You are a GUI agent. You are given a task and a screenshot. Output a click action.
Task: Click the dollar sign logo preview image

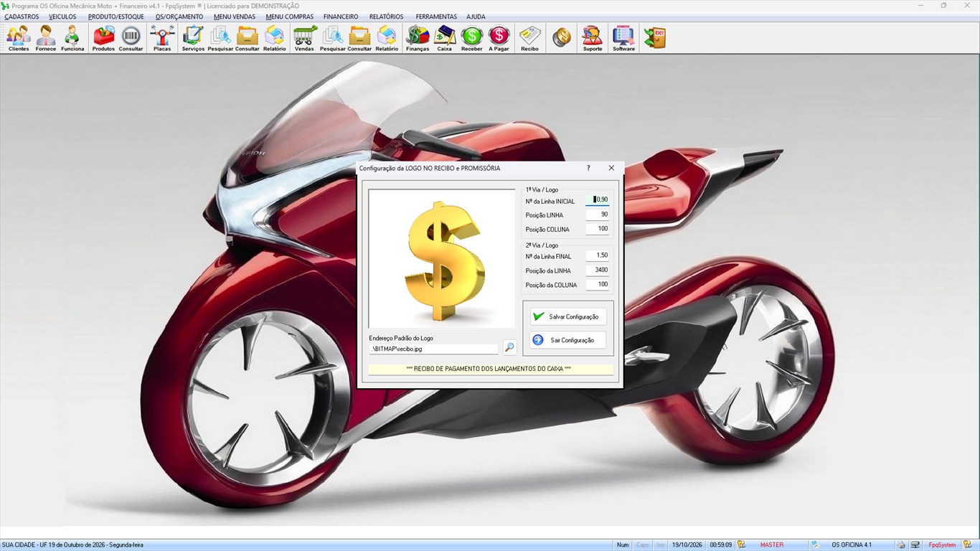[442, 259]
